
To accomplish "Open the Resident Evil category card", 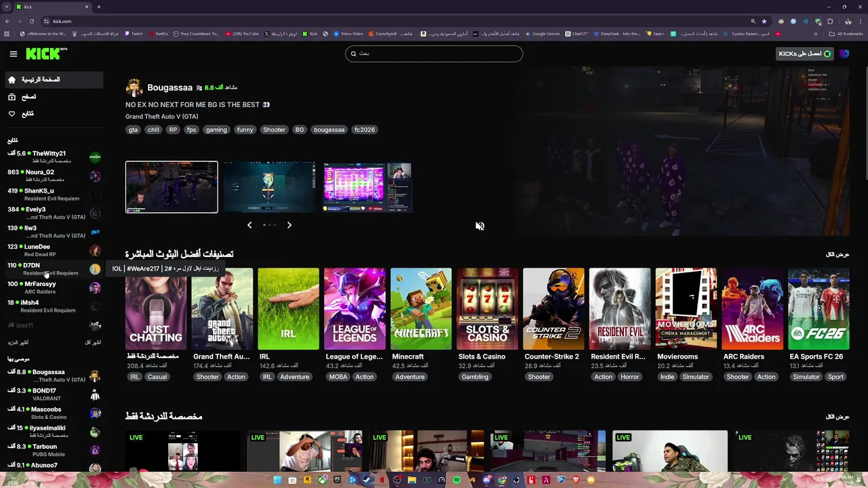I will coord(620,309).
